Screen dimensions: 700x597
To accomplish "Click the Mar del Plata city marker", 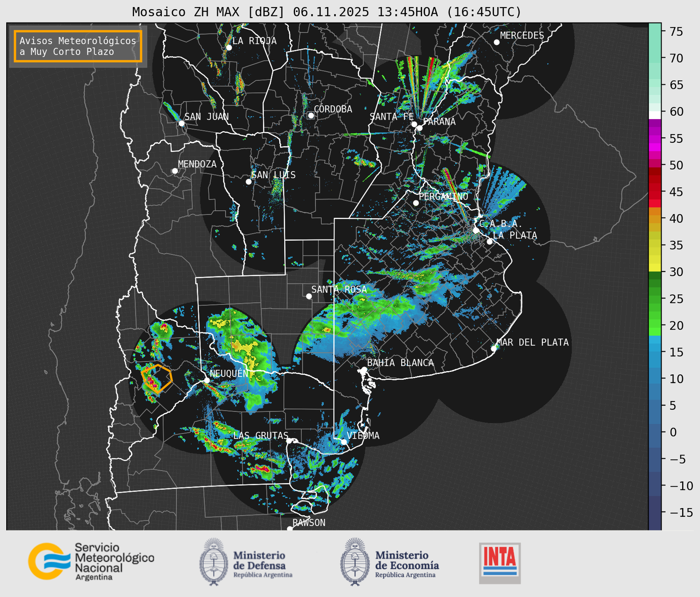I will point(494,349).
